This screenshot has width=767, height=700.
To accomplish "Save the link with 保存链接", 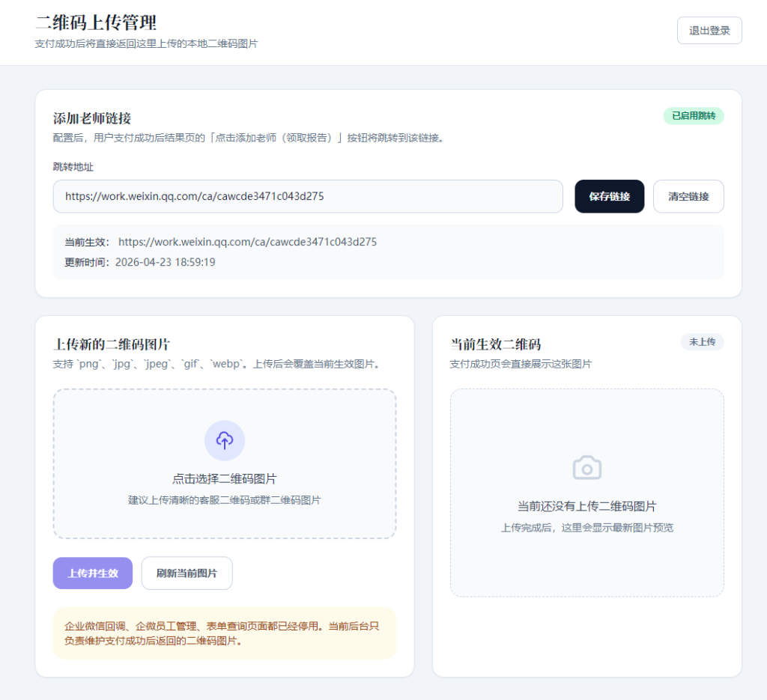I will (609, 196).
